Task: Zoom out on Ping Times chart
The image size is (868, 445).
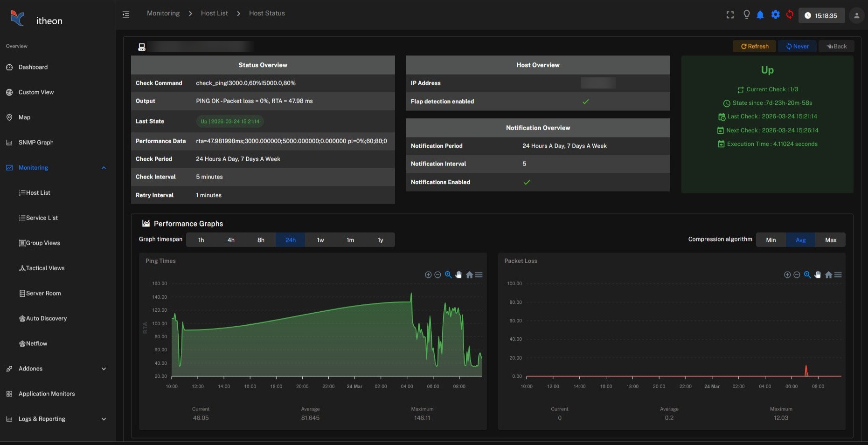Action: 437,275
